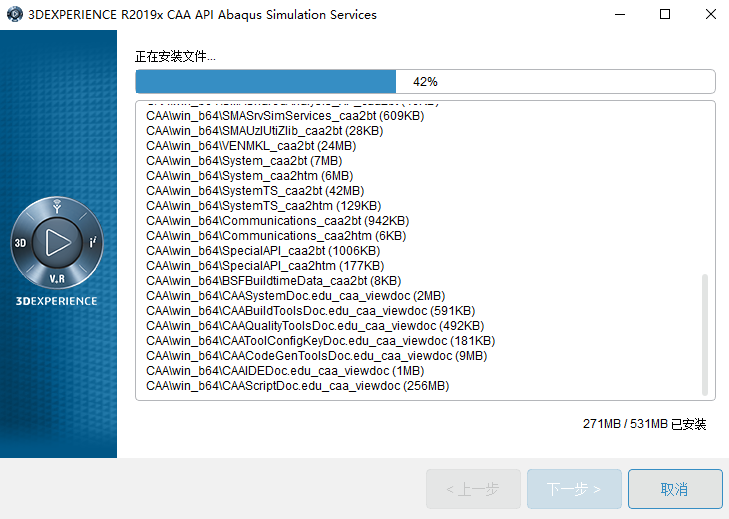Select SMASrvSimServices_caa2bt (609KB) entry
This screenshot has width=729, height=519.
click(x=284, y=116)
